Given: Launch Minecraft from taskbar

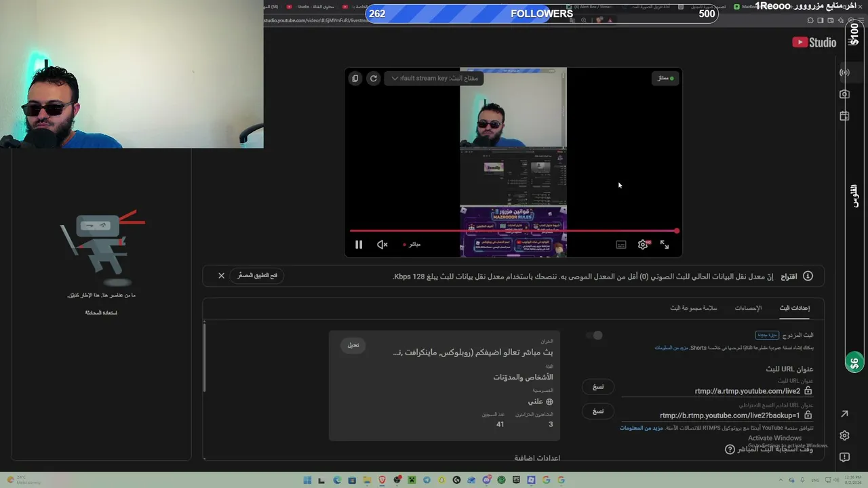Looking at the screenshot, I should 412,480.
